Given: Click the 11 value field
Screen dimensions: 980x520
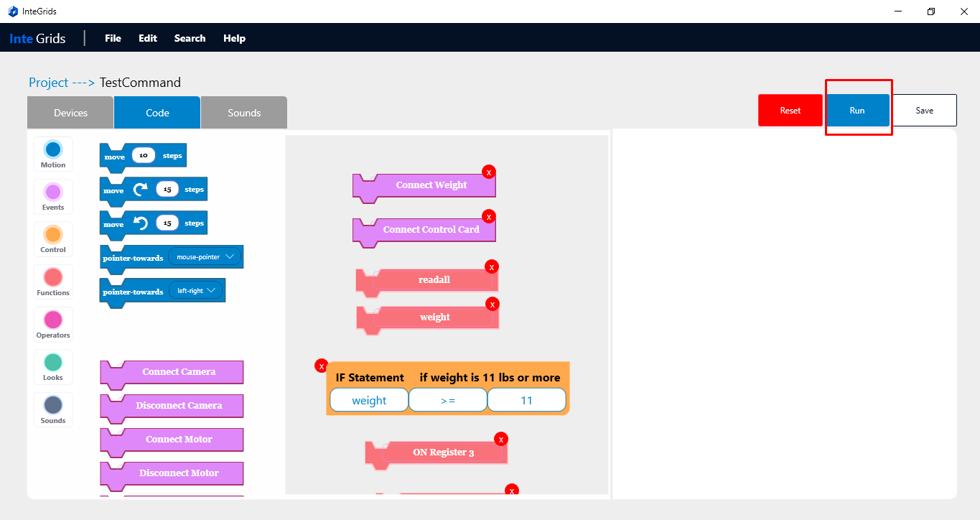Looking at the screenshot, I should 526,400.
